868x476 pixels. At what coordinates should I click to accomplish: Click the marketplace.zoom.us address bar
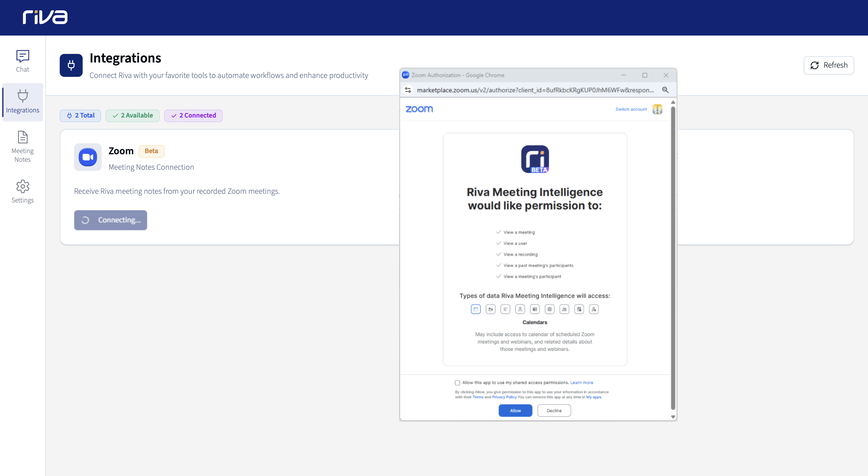point(535,90)
